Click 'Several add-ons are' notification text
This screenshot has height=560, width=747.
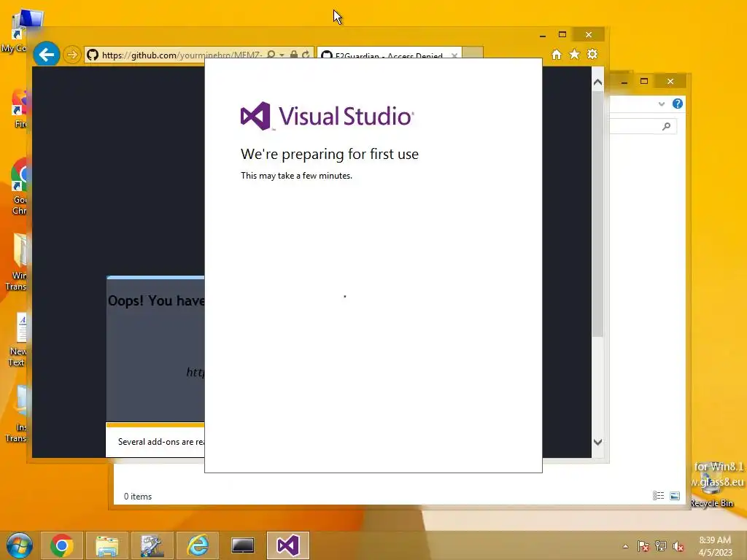[161, 442]
